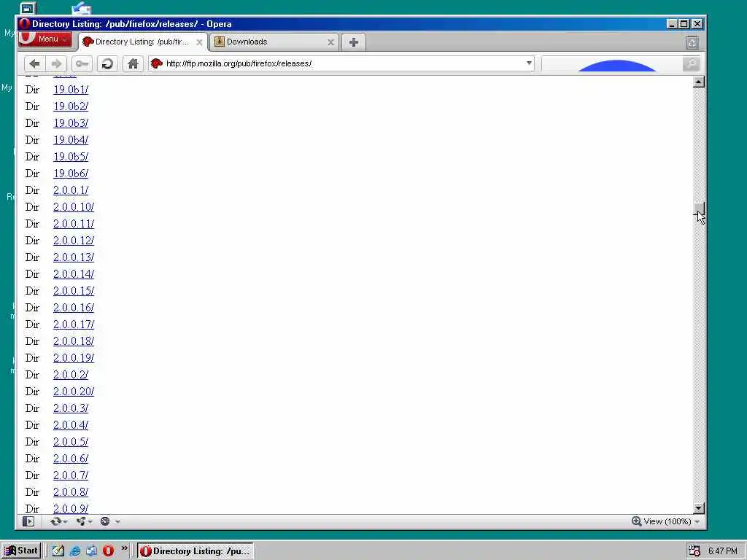747x560 pixels.
Task: Open the 2.0.0.5/ directory link
Action: click(71, 441)
